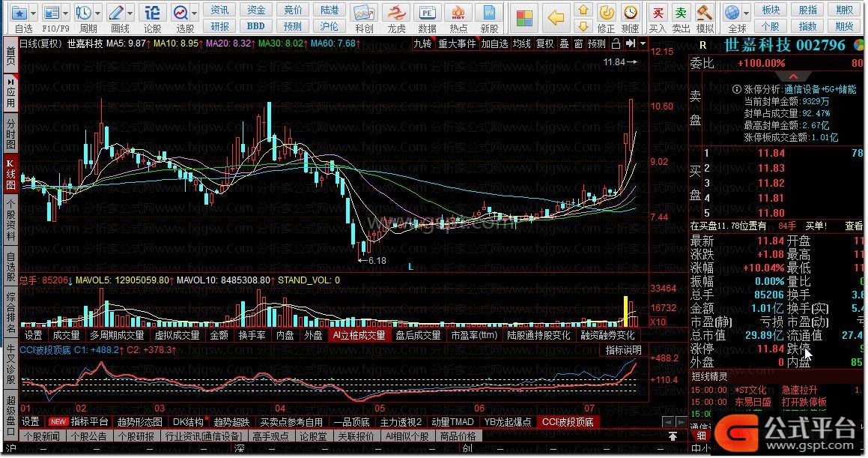Viewport: 868px width, 458px height.
Task: Click the 板块 sector button
Action: tap(771, 10)
